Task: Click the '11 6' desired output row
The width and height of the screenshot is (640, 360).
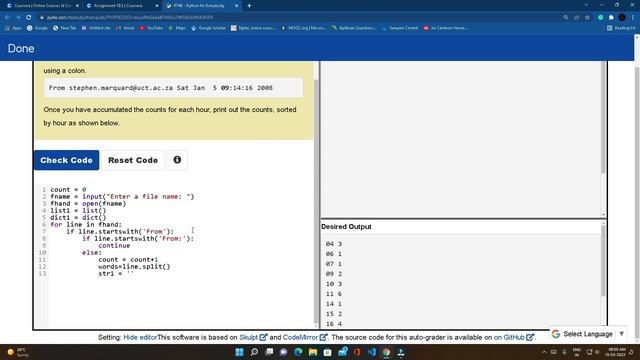Action: 333,294
